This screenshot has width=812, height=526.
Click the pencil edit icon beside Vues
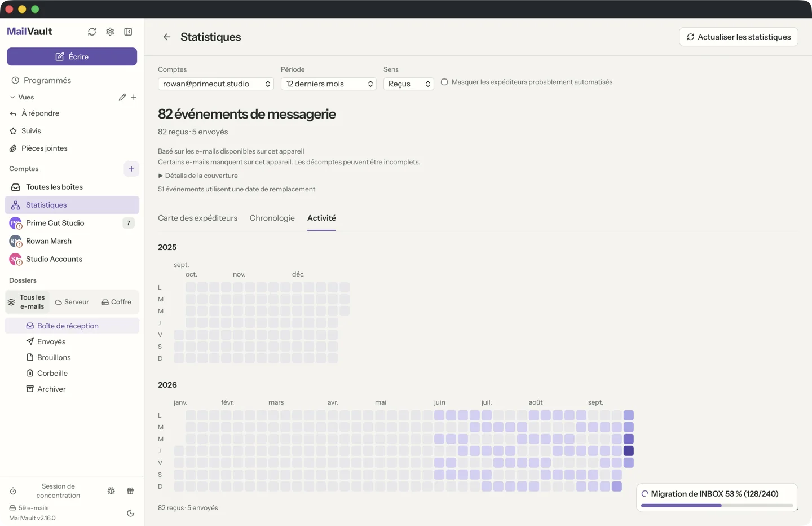(122, 97)
